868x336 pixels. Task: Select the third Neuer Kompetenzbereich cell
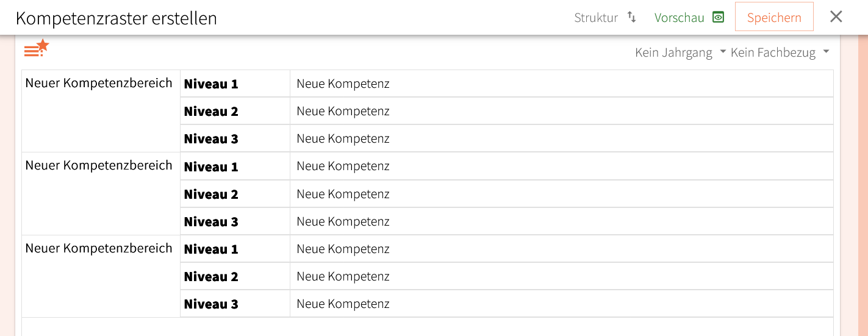(x=99, y=249)
